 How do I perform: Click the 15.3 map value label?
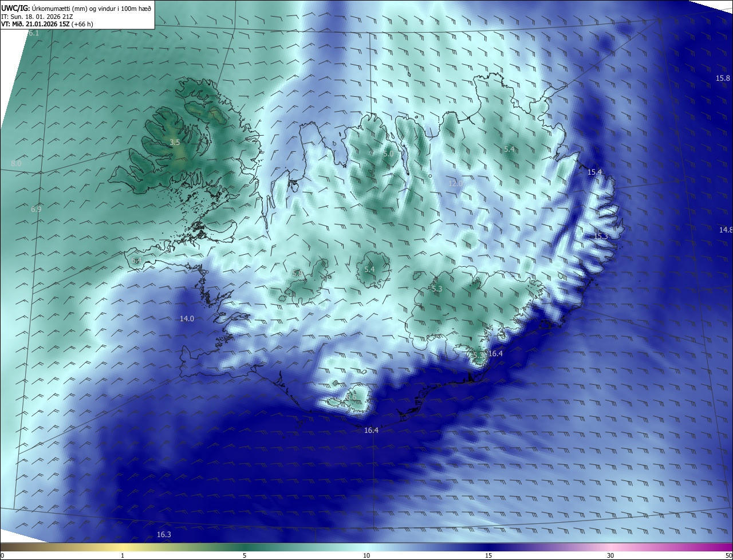(600, 236)
